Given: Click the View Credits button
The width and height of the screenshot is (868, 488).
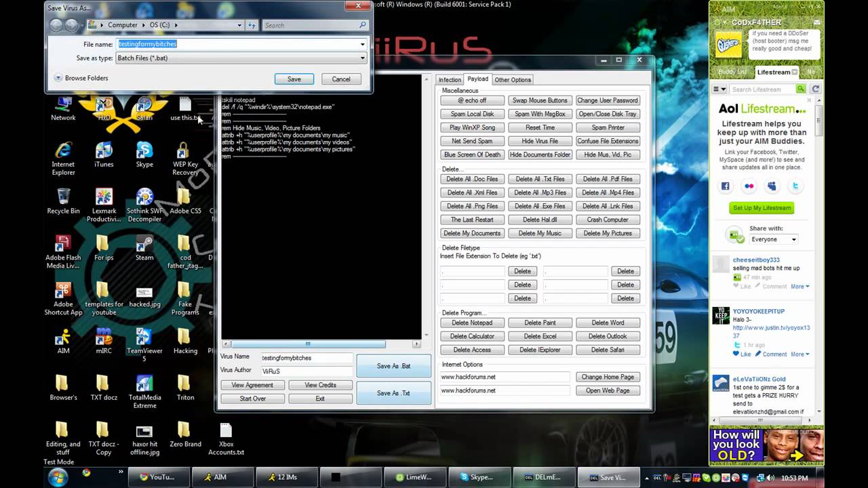Looking at the screenshot, I should (320, 385).
